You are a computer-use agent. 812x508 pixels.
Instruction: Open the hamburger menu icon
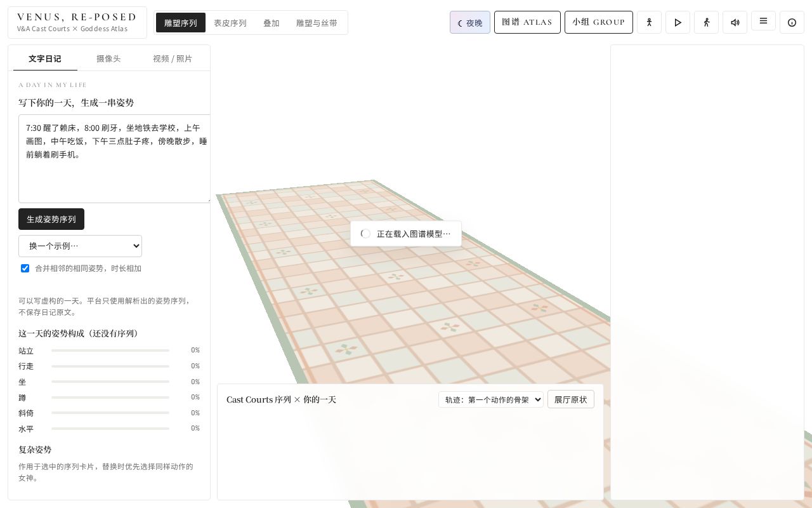click(763, 21)
